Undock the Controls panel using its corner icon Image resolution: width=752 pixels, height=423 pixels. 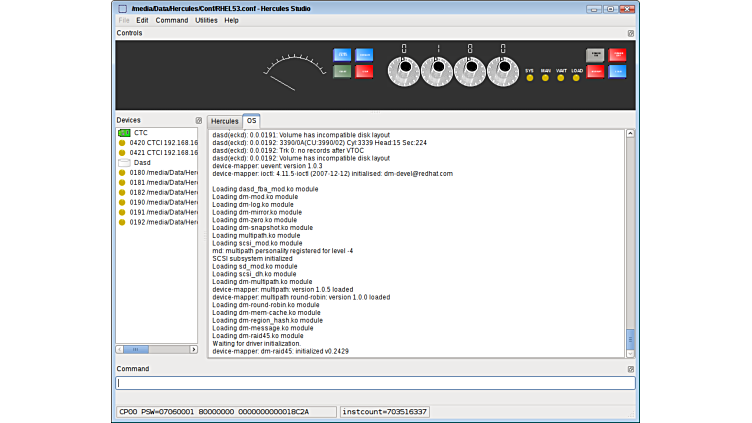[630, 33]
